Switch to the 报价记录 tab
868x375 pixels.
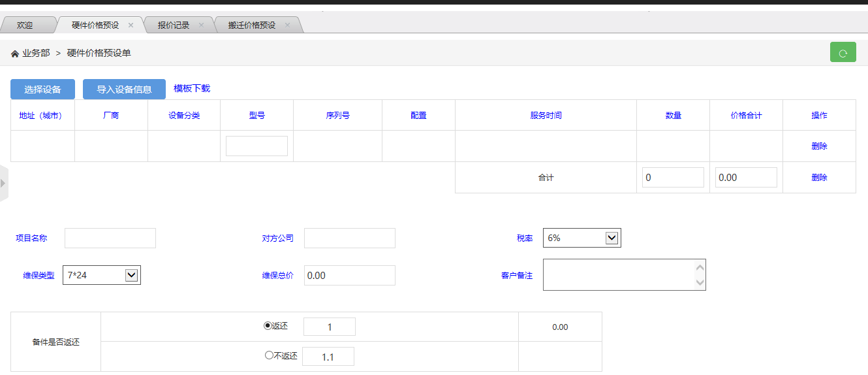coord(173,25)
